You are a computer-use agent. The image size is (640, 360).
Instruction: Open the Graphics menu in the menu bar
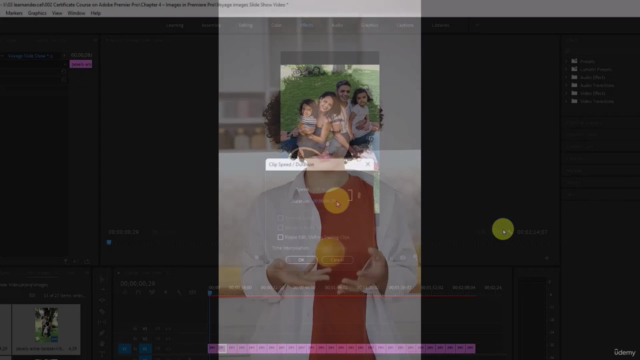pyautogui.click(x=37, y=13)
